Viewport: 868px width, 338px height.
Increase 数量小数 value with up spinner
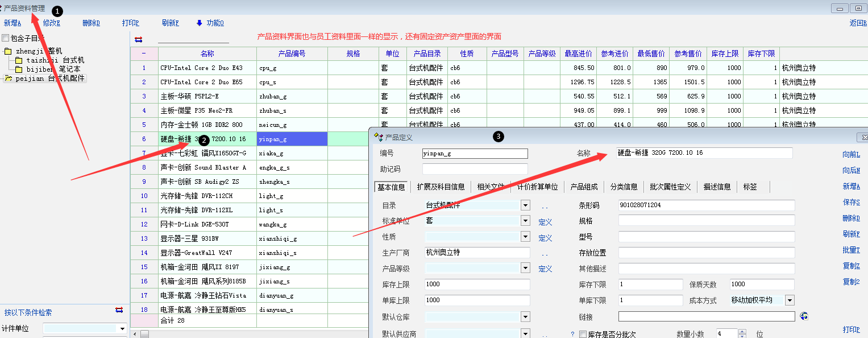(x=742, y=331)
